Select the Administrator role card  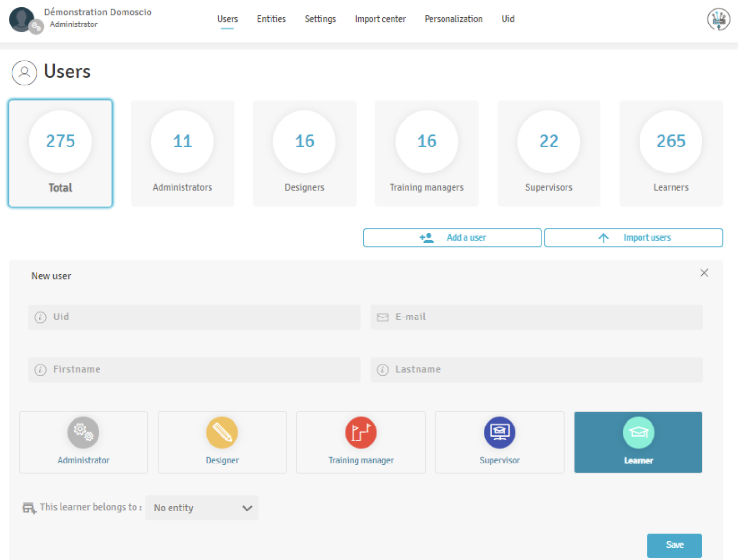coord(83,442)
